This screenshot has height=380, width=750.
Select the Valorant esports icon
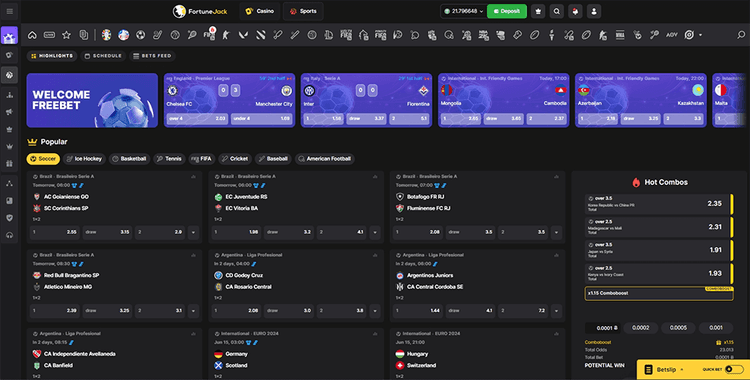point(243,35)
